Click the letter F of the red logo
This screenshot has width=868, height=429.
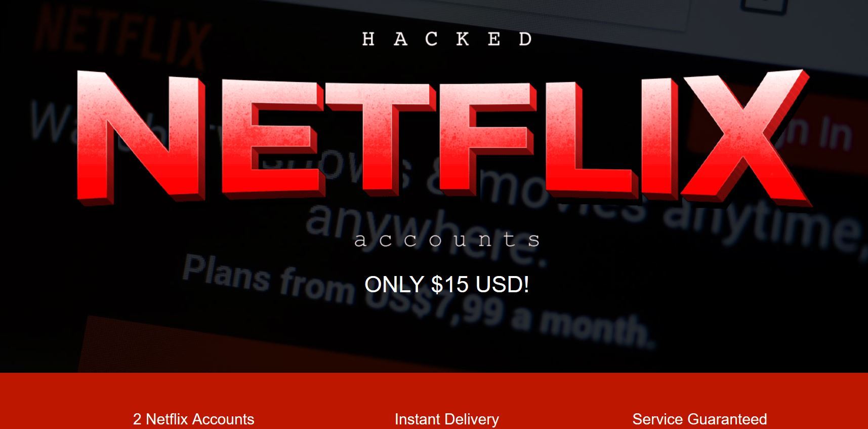point(487,138)
